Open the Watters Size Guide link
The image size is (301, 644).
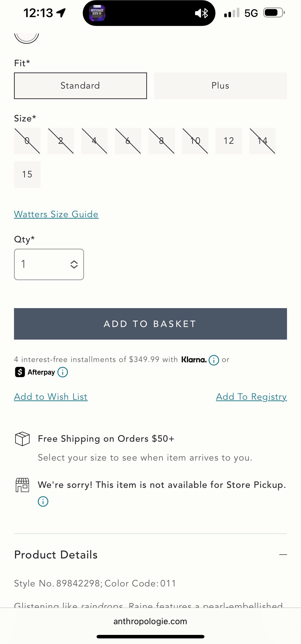[56, 214]
